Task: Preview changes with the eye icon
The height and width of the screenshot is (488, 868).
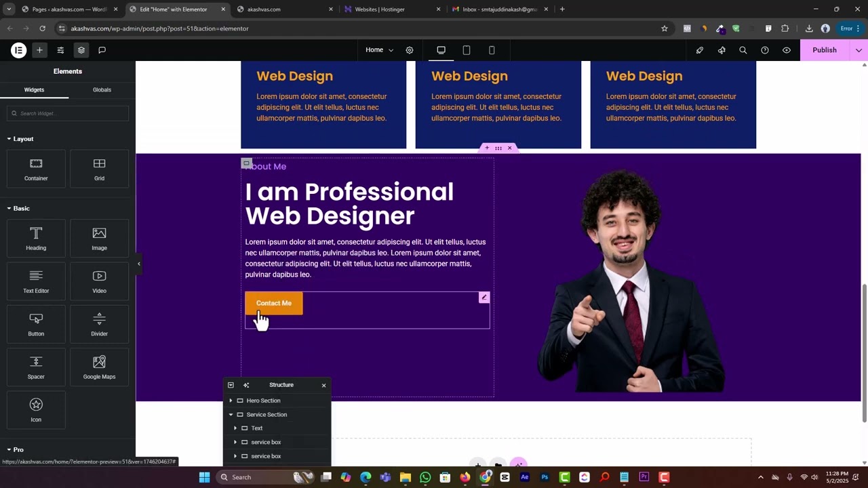Action: click(787, 50)
